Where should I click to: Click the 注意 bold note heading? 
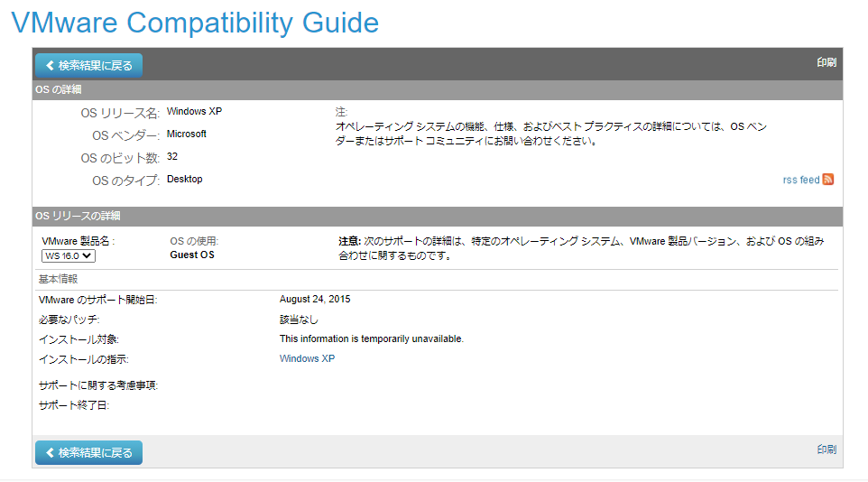pos(350,241)
